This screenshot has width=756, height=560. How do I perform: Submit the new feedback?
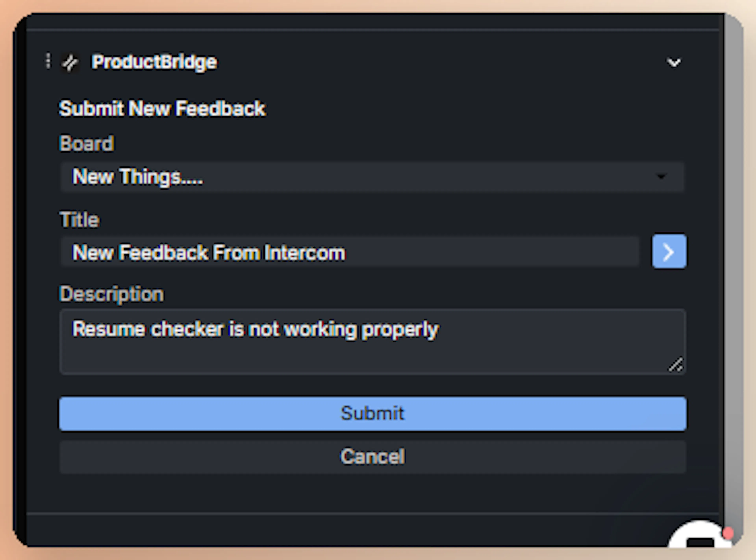click(372, 414)
